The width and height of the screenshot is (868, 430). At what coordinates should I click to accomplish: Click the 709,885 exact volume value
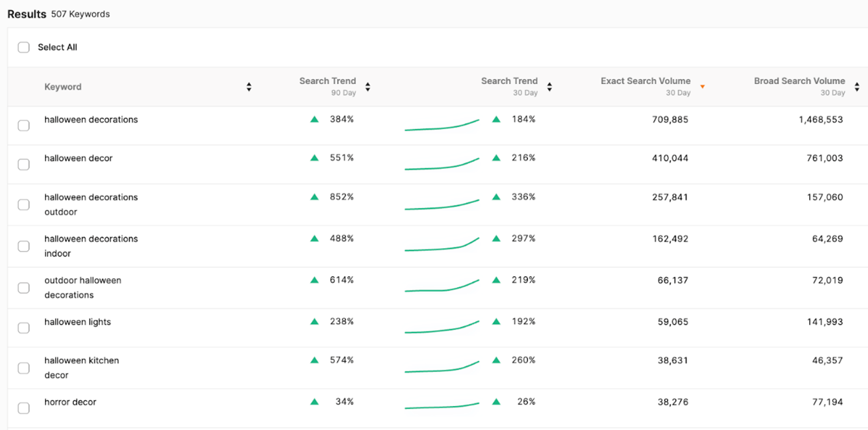tap(670, 120)
